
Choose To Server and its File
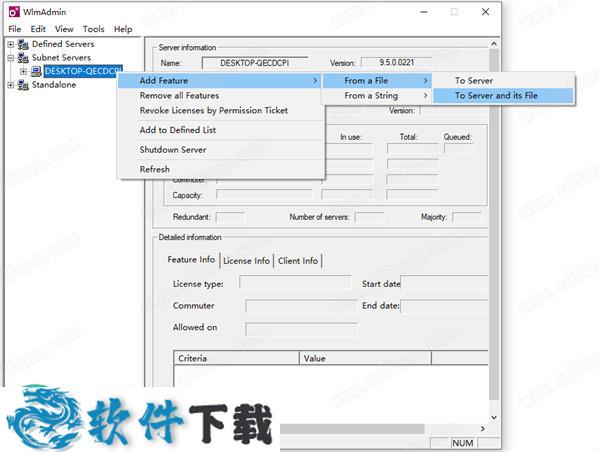pos(503,96)
